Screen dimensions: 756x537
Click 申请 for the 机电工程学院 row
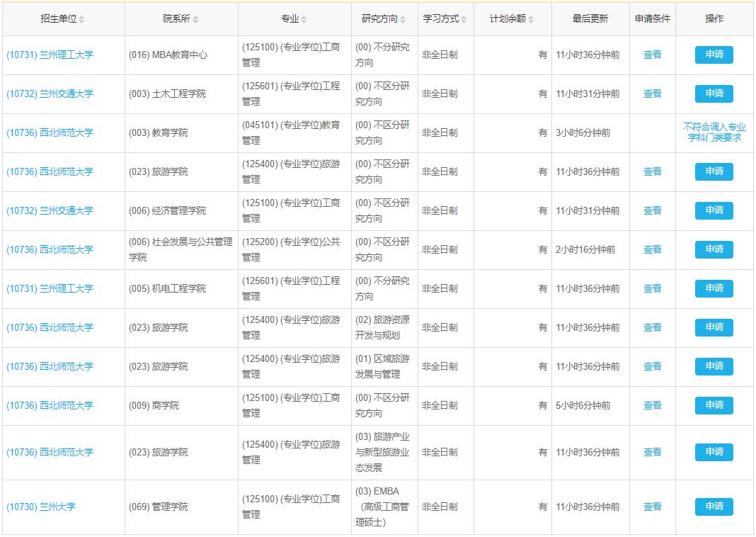714,288
